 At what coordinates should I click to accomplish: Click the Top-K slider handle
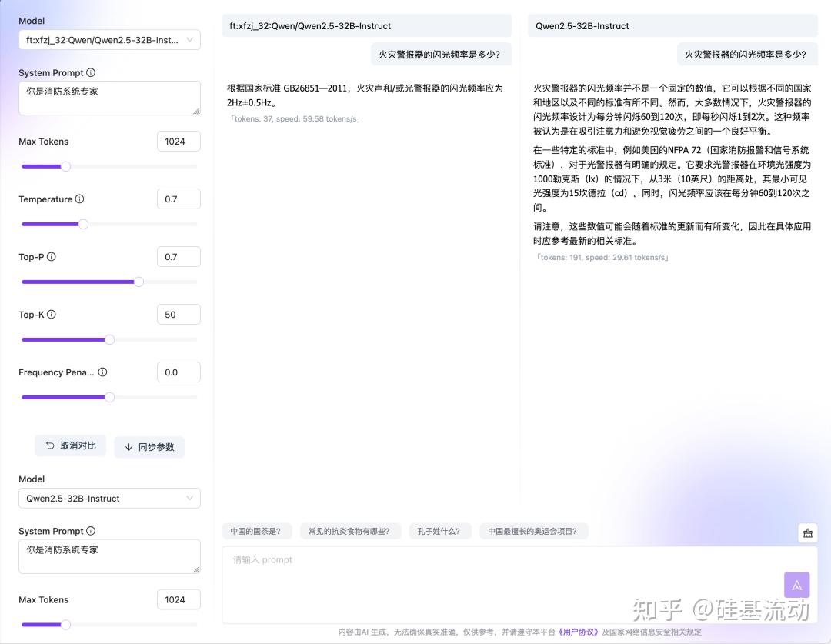pos(110,339)
